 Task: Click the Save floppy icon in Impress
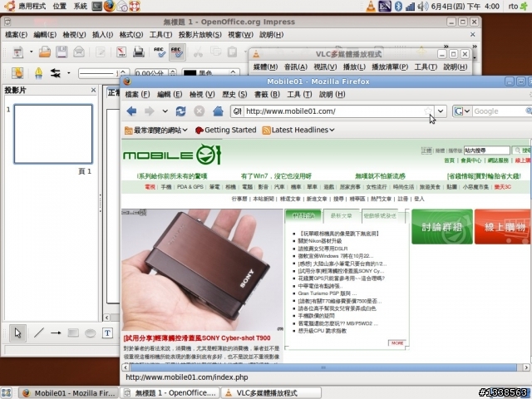(x=62, y=52)
